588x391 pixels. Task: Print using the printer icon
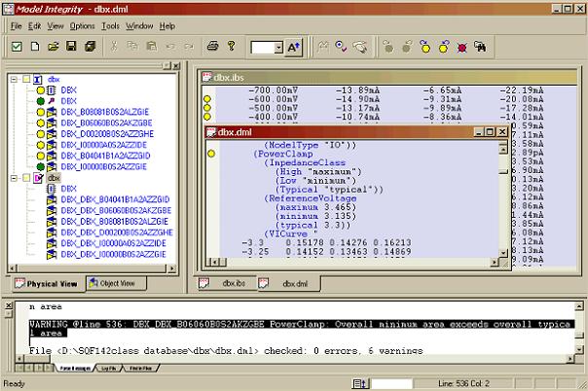tap(212, 47)
